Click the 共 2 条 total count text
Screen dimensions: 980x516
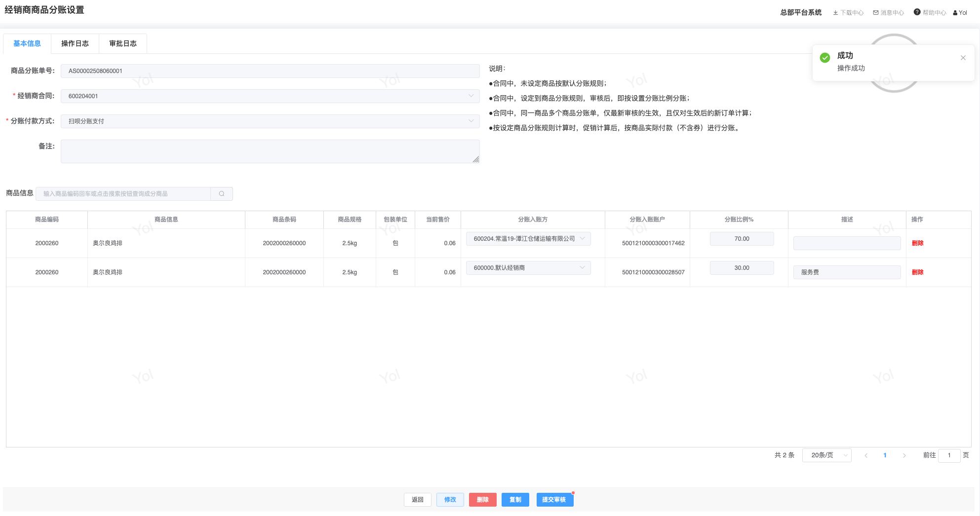coord(784,455)
